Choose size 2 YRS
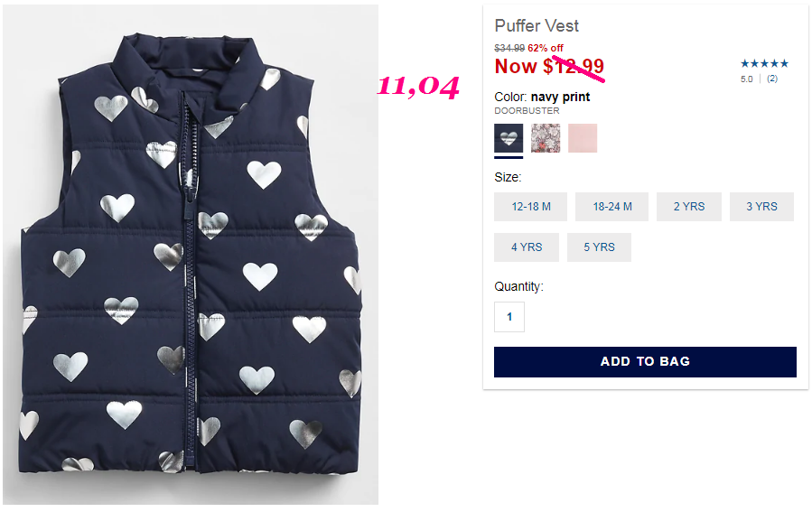 (689, 207)
